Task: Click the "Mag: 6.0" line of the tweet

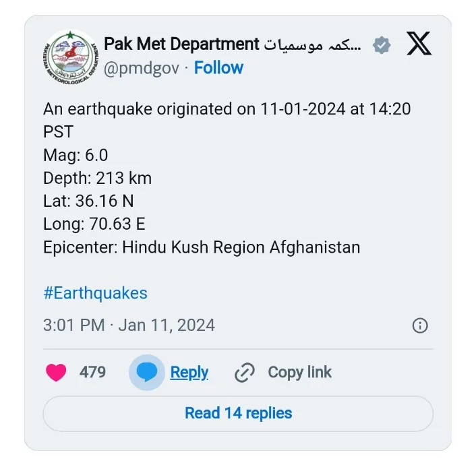Action: point(76,155)
